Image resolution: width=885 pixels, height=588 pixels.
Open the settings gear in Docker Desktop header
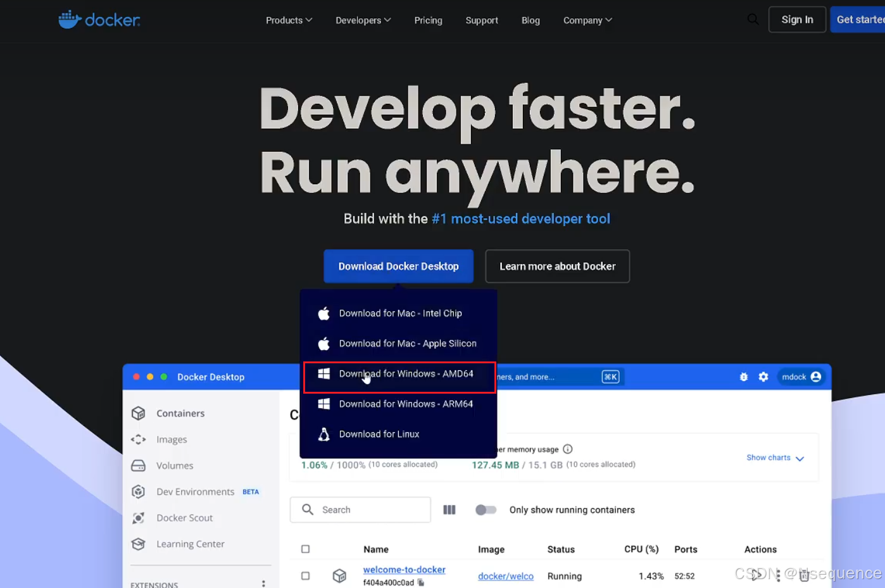pyautogui.click(x=763, y=377)
